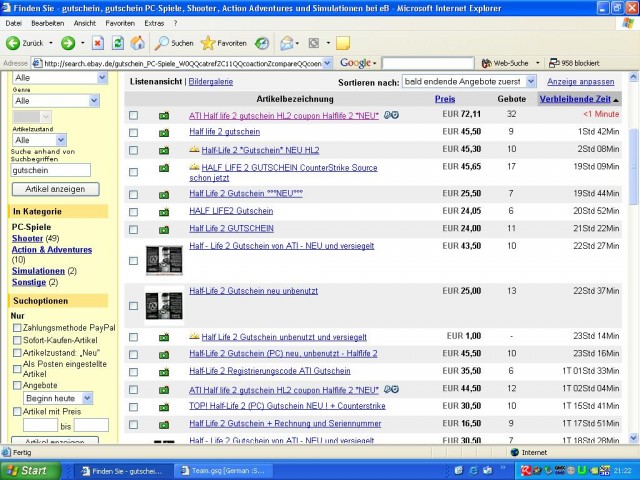Viewport: 640px width, 480px height.
Task: Refresh the page using the toolbar icon
Action: (118, 43)
